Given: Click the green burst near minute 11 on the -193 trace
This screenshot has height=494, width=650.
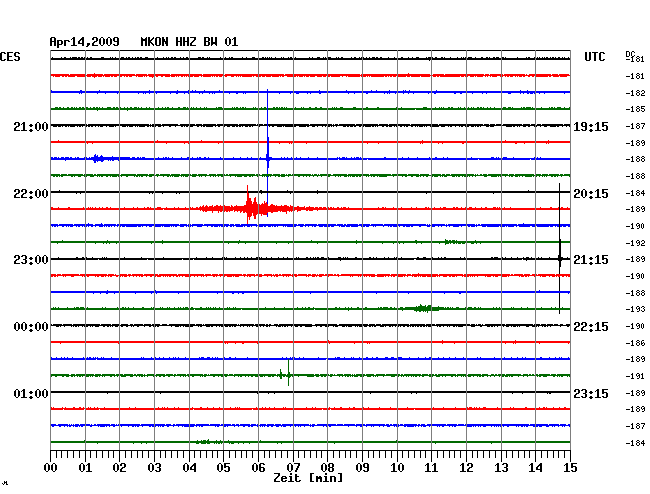Looking at the screenshot, I should point(424,308).
